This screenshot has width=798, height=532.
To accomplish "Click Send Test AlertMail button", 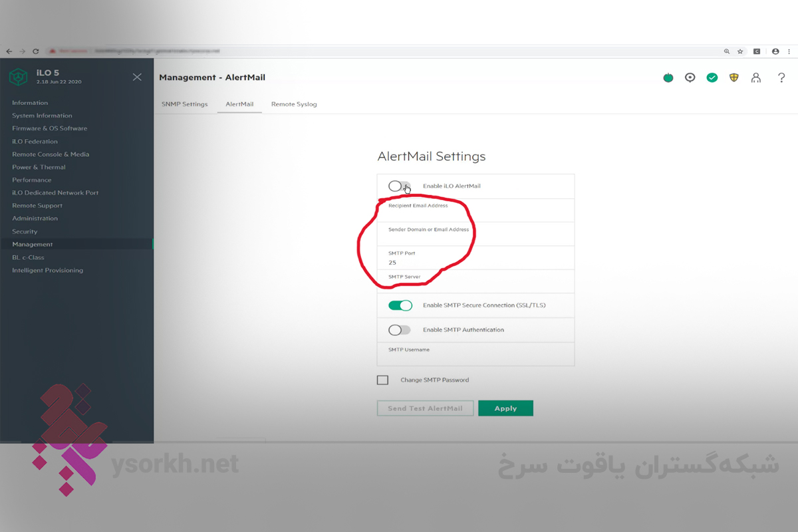I will tap(425, 408).
